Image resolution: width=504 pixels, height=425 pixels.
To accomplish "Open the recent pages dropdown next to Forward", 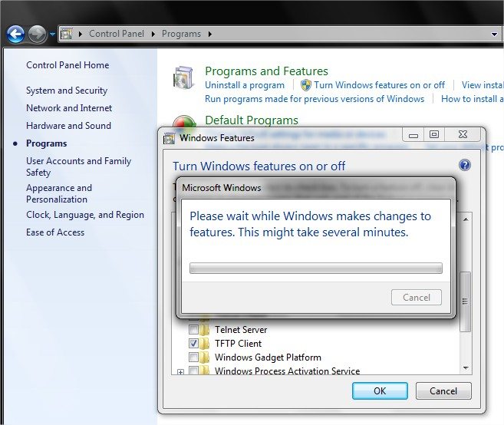I will (52, 35).
